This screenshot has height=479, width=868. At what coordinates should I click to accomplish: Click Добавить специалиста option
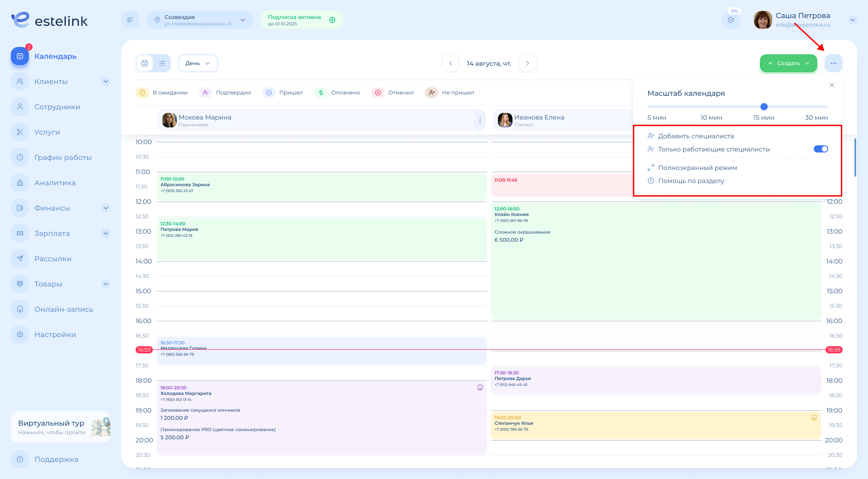tap(696, 136)
